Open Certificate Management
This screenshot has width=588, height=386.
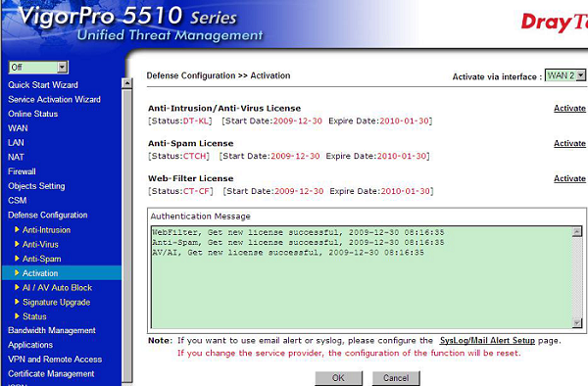click(x=51, y=374)
